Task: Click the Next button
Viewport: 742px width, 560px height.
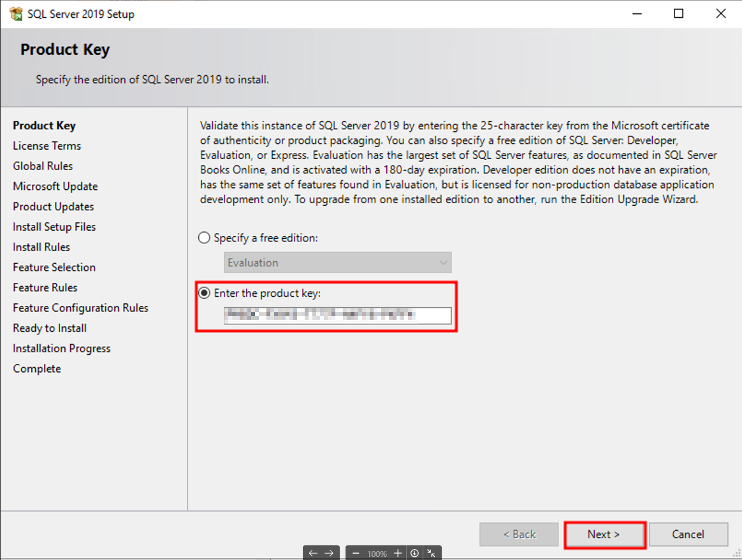Action: coord(604,535)
